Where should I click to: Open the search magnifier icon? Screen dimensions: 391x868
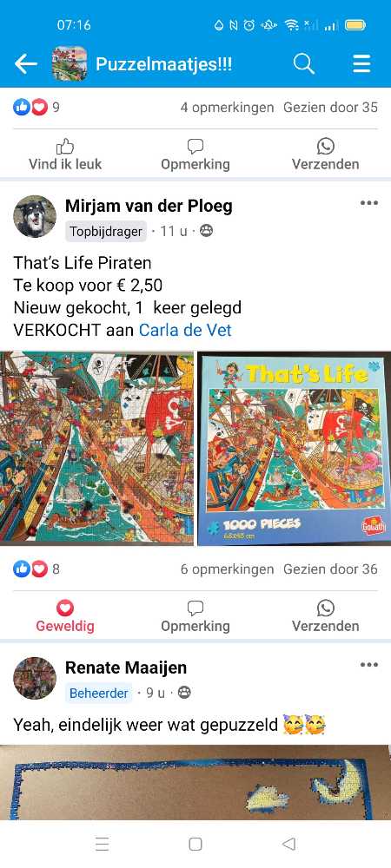pos(304,64)
